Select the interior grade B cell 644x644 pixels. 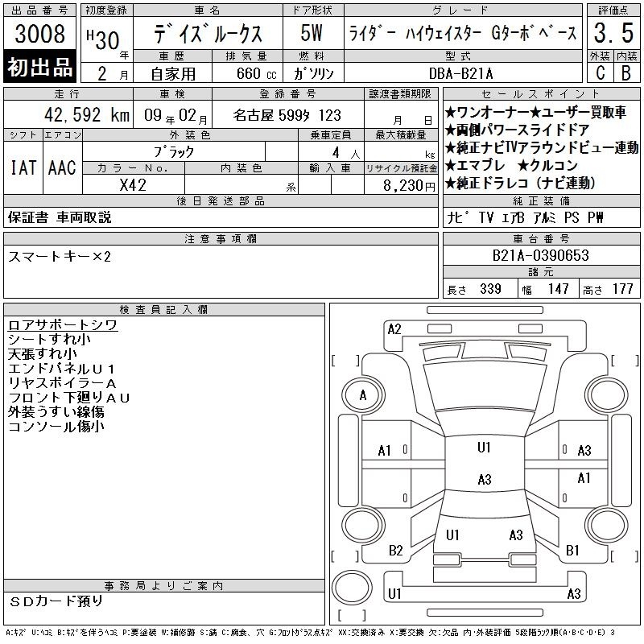coord(626,73)
